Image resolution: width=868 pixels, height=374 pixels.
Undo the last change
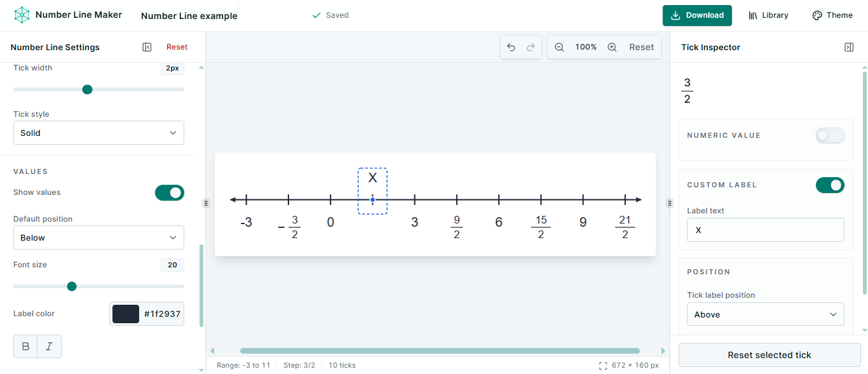point(511,47)
